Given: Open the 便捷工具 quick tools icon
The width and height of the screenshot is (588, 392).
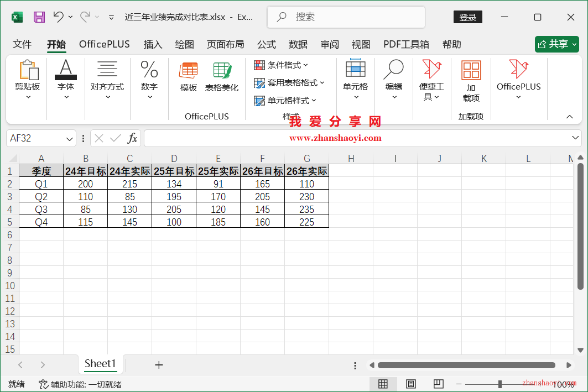Looking at the screenshot, I should (431, 80).
